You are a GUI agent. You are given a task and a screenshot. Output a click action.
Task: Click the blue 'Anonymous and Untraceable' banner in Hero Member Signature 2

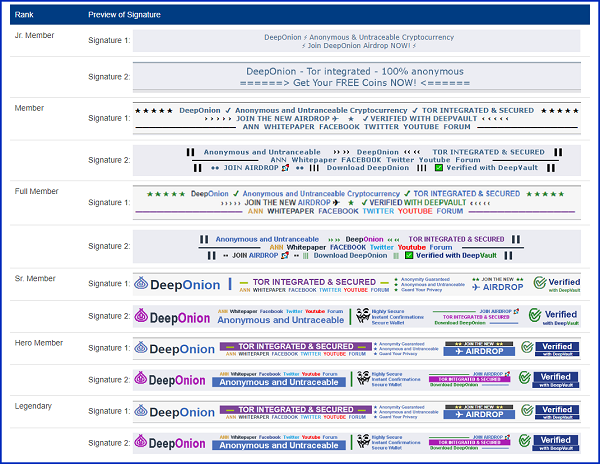(x=279, y=382)
